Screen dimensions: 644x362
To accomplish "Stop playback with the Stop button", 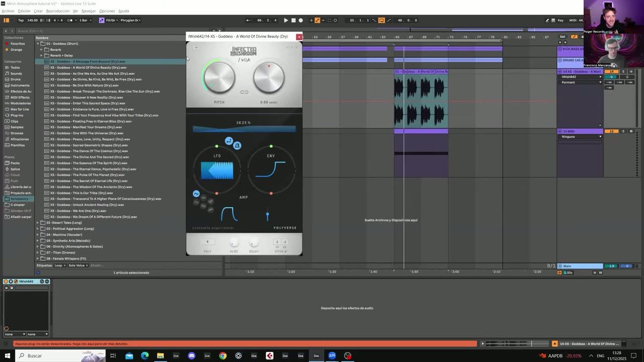I will 293,20.
